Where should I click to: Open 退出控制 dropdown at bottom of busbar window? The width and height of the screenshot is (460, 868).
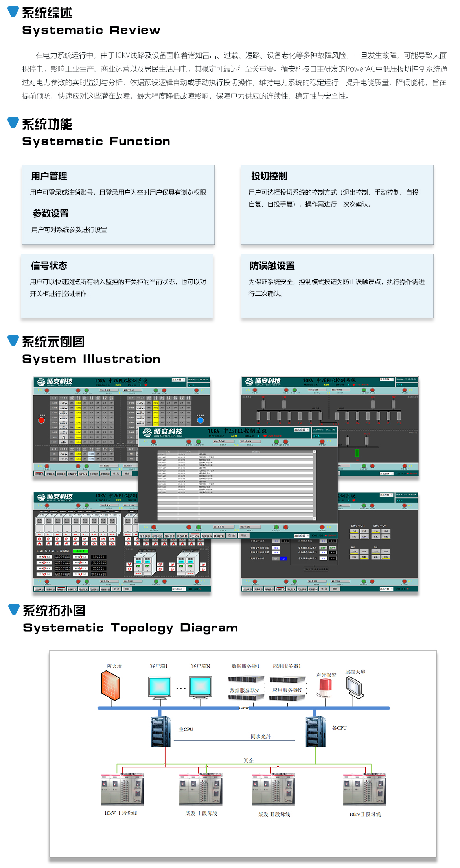coord(386,473)
